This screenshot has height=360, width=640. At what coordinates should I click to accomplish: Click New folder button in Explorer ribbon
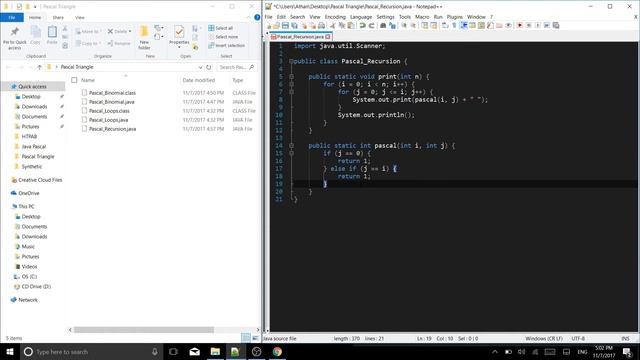click(144, 37)
